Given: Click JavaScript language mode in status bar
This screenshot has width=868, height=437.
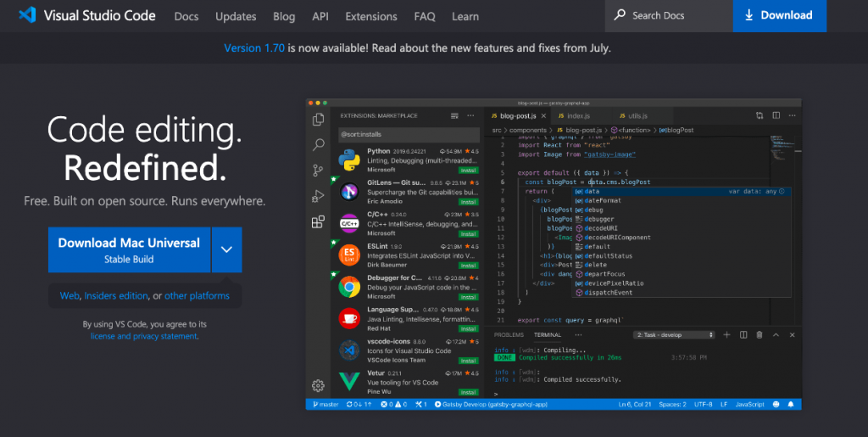Looking at the screenshot, I should point(749,404).
